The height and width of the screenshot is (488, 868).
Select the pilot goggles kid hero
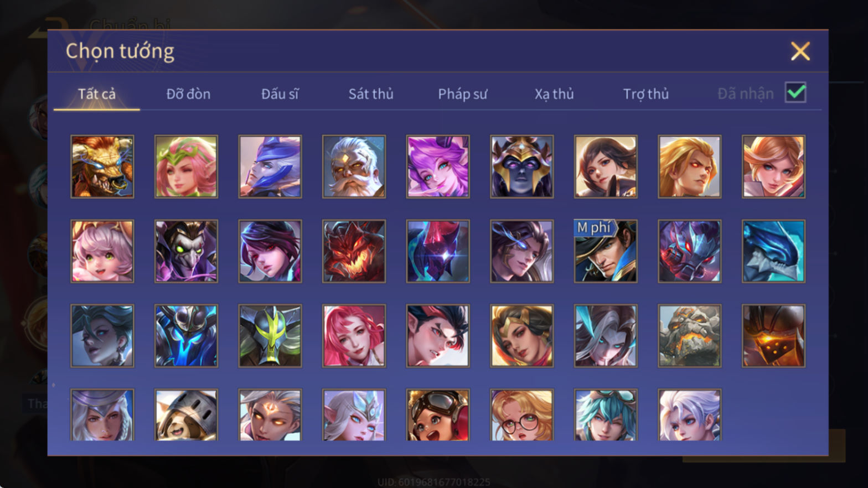438,415
